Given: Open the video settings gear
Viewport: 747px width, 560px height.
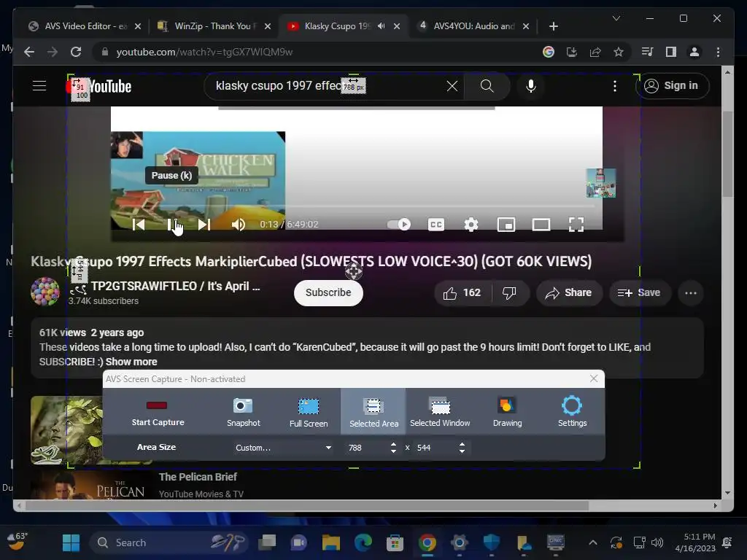Looking at the screenshot, I should point(471,225).
